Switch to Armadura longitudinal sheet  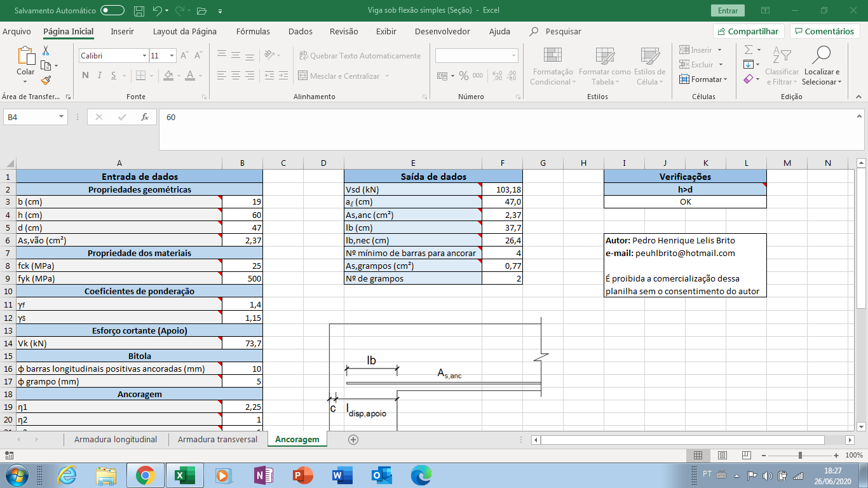[116, 439]
